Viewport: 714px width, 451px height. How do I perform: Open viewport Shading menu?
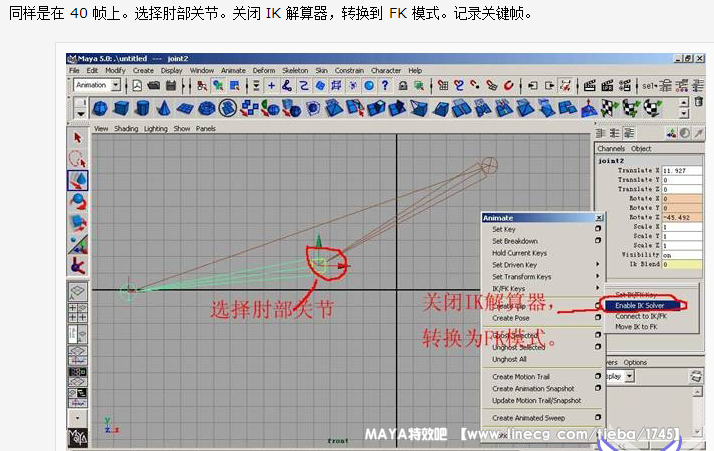coord(126,128)
